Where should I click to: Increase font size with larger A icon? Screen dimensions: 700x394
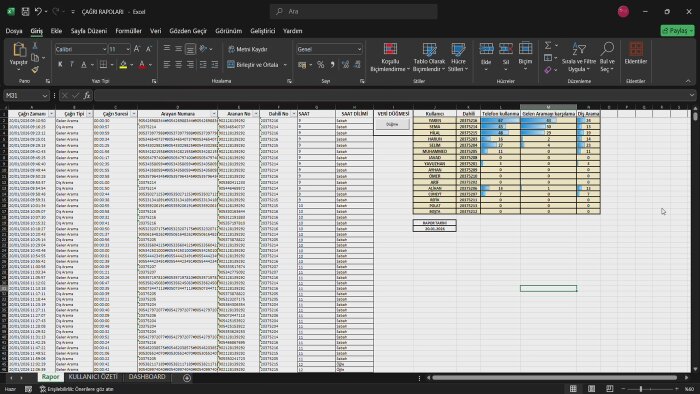[x=137, y=49]
